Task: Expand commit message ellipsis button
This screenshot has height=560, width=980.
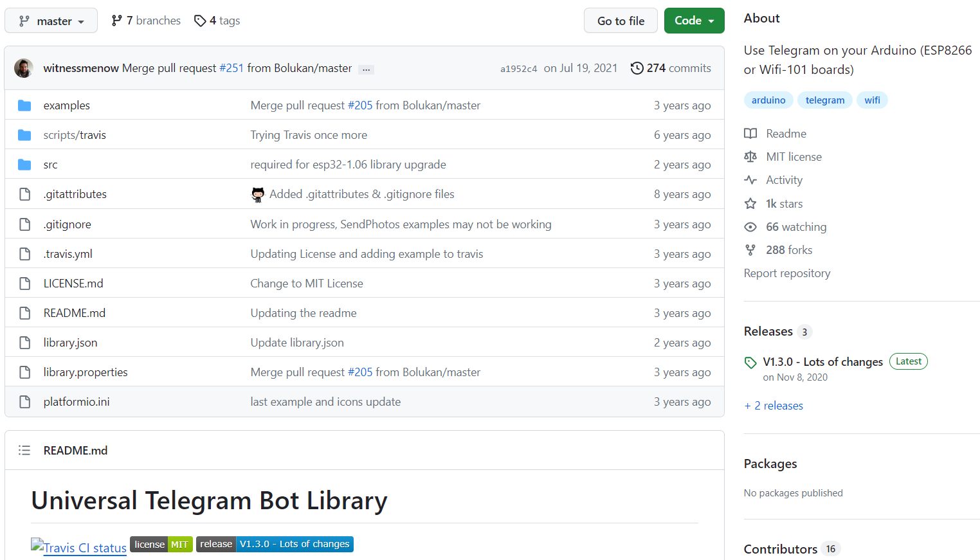Action: click(x=366, y=69)
